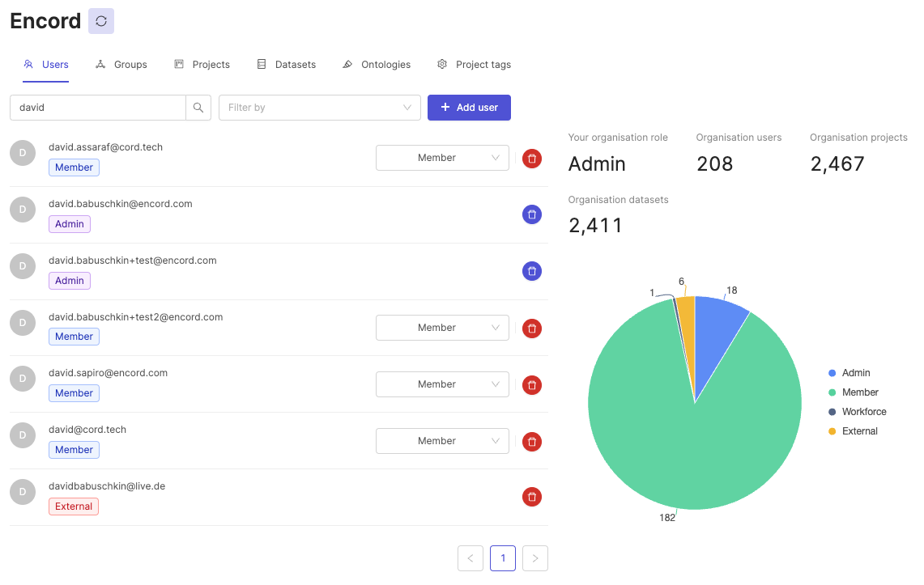The image size is (924, 585).
Task: Toggle External legend entry in chart
Action: tap(853, 431)
